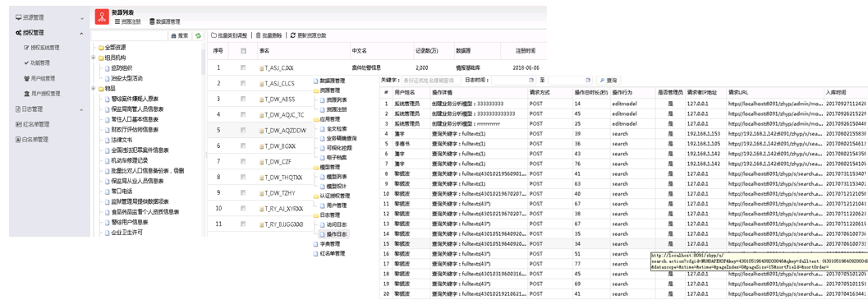Focus the resource tree search field
Viewport: 868px width, 305px height.
coord(130,35)
